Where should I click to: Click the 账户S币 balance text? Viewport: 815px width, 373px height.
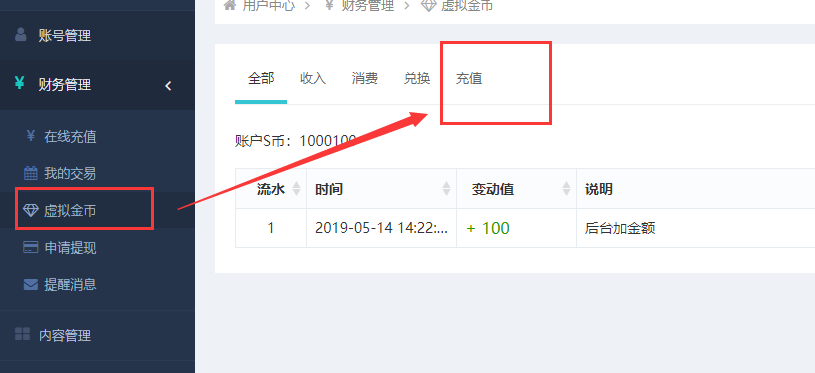pyautogui.click(x=296, y=140)
